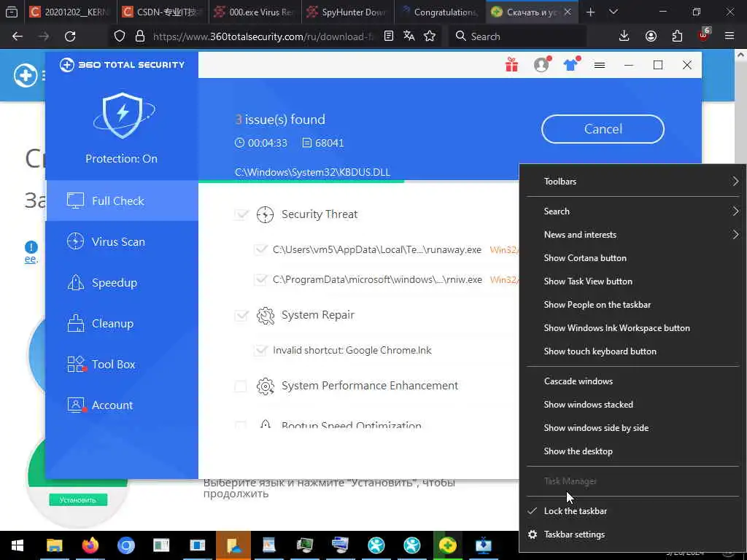Expand the Toolbars submenu
747x560 pixels.
point(632,182)
